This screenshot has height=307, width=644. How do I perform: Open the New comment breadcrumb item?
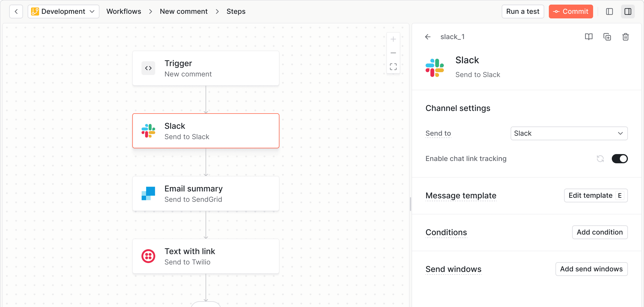pos(184,11)
